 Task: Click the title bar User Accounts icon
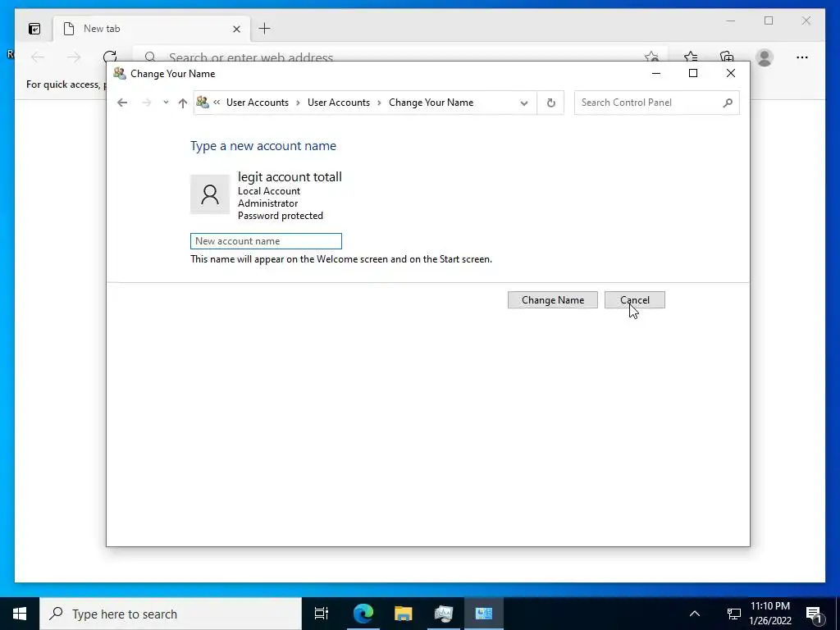coord(120,73)
